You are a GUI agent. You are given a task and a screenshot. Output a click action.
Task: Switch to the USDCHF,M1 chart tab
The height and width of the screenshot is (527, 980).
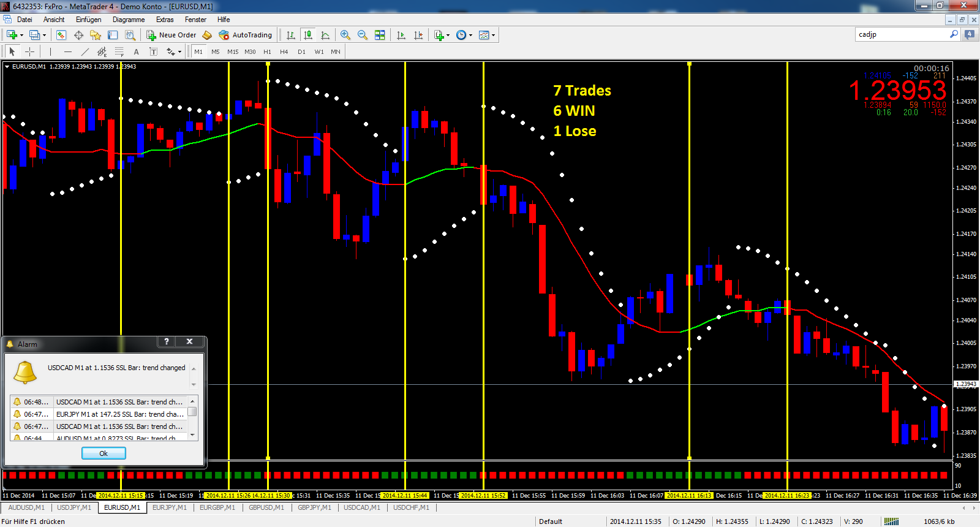[x=411, y=507]
